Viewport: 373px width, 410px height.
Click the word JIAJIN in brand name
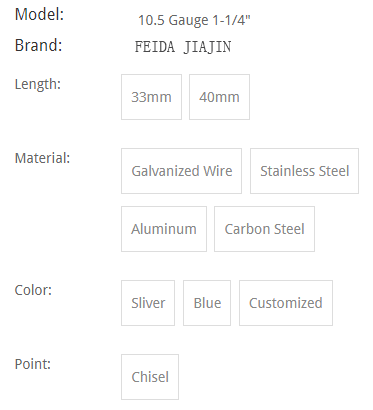(x=207, y=47)
